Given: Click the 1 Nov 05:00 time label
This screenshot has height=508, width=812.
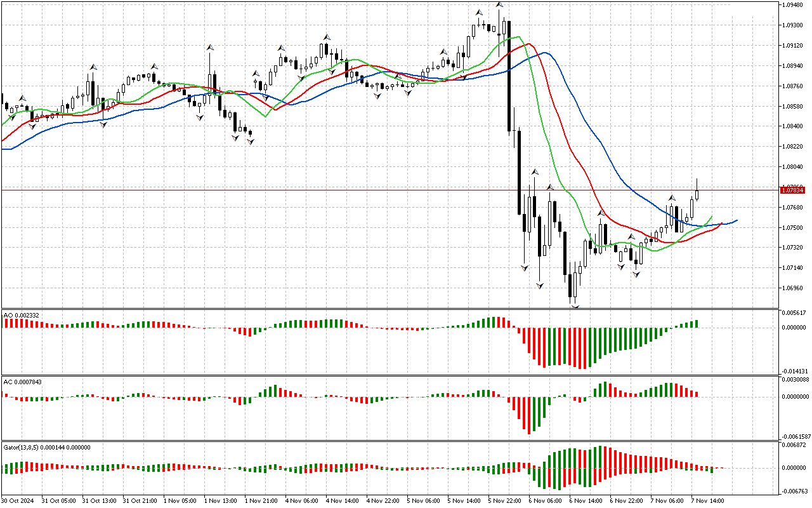Looking at the screenshot, I should pos(180,501).
